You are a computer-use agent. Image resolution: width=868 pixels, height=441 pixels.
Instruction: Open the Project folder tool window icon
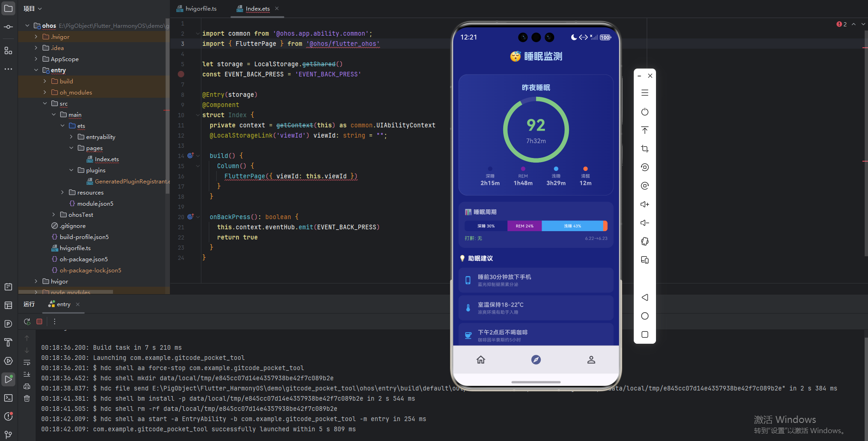(x=8, y=8)
